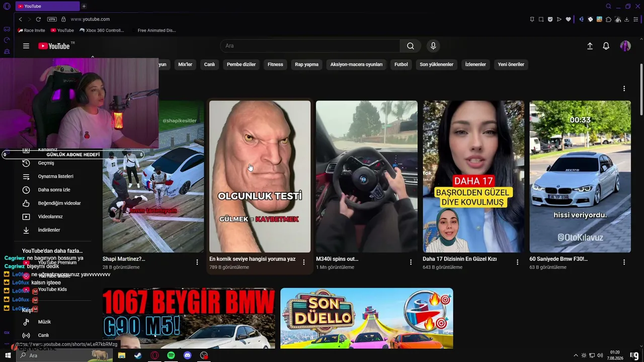Click the send-arrow icon in the address bar
The width and height of the screenshot is (644, 362).
[x=559, y=19]
